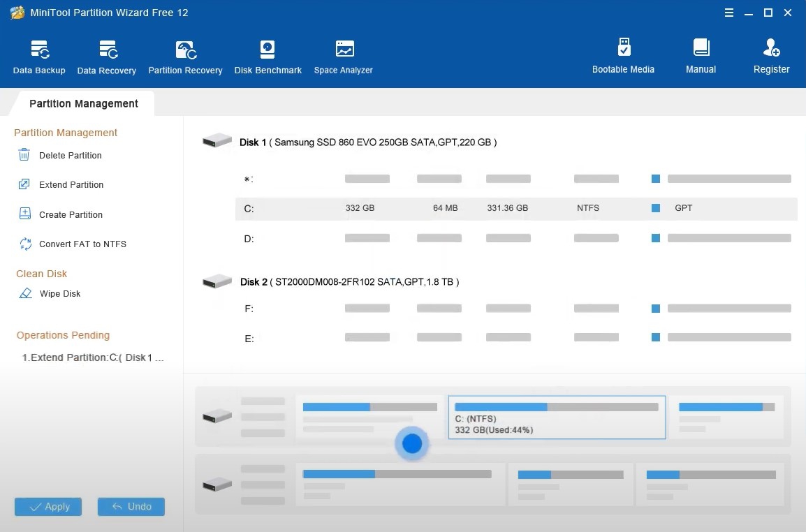Click Convert FAT to NTFS
This screenshot has height=532, width=806.
(82, 244)
